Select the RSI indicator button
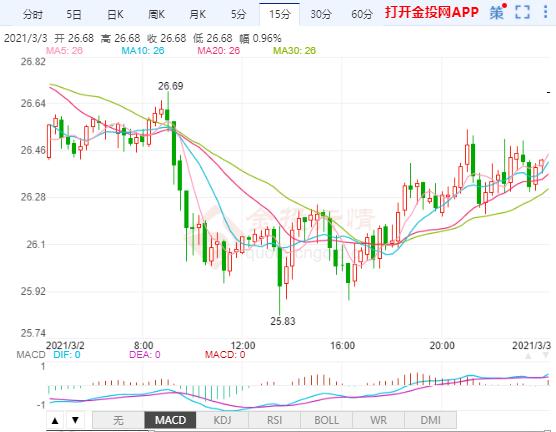 coord(274,420)
